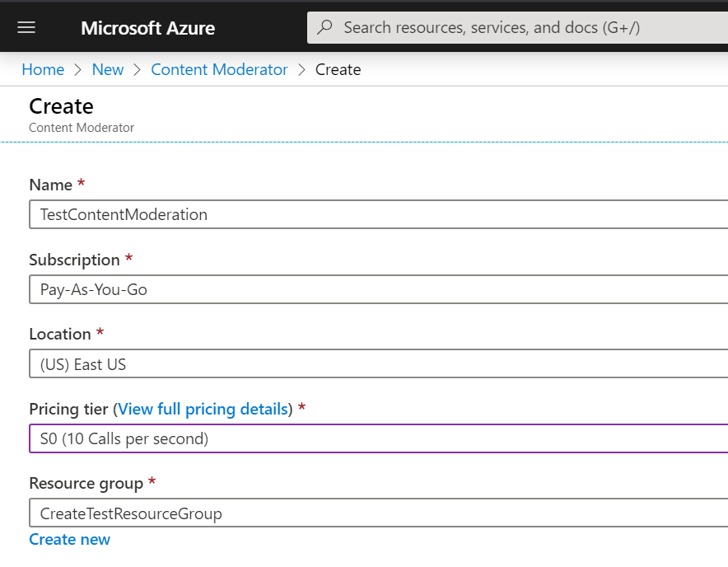
Task: Expand the Location dropdown (US) East US
Action: point(378,364)
